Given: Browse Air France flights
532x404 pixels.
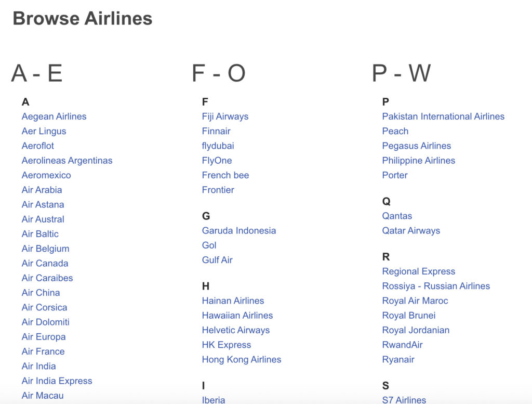Looking at the screenshot, I should point(43,351).
